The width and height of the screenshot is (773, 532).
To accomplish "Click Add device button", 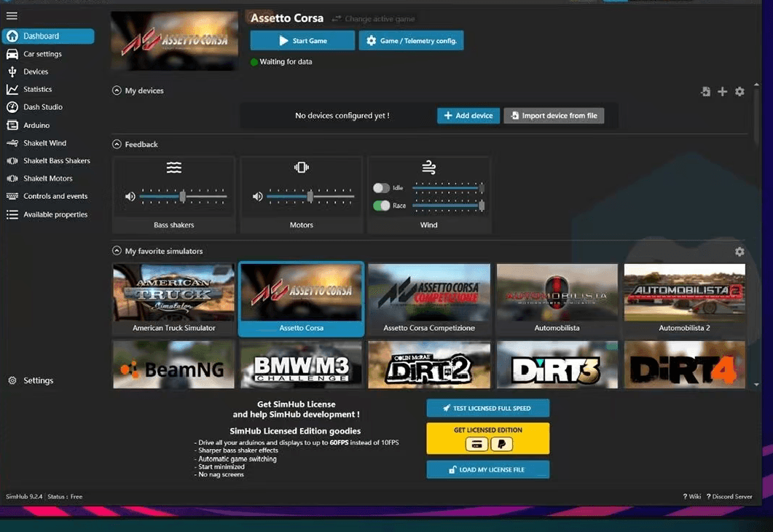I will (x=468, y=115).
